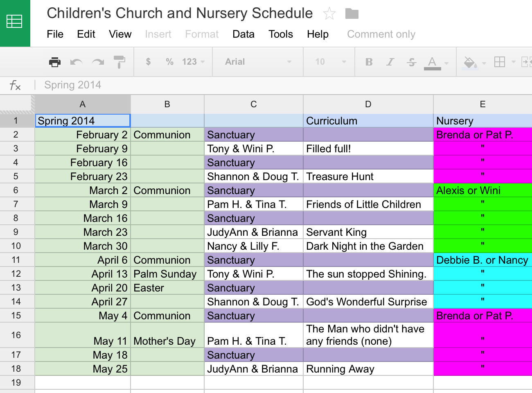Click the select-all corner box
Screen dimensions: 532x393
coord(17,104)
